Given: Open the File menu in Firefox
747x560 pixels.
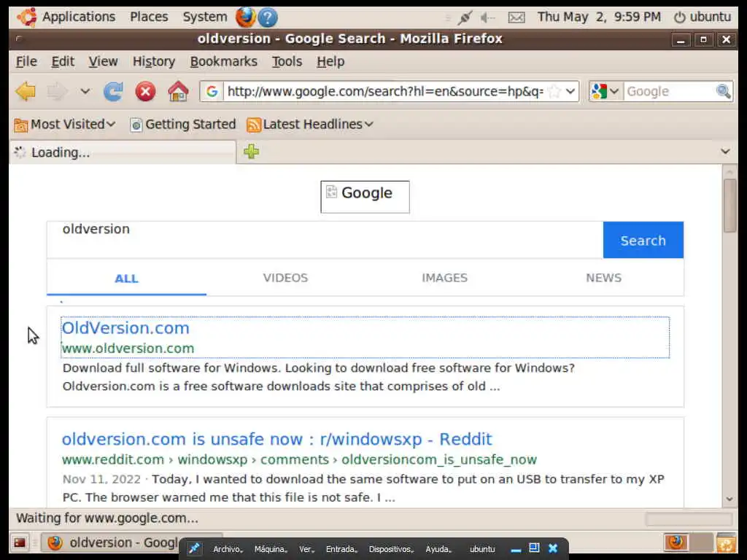Looking at the screenshot, I should coord(26,61).
